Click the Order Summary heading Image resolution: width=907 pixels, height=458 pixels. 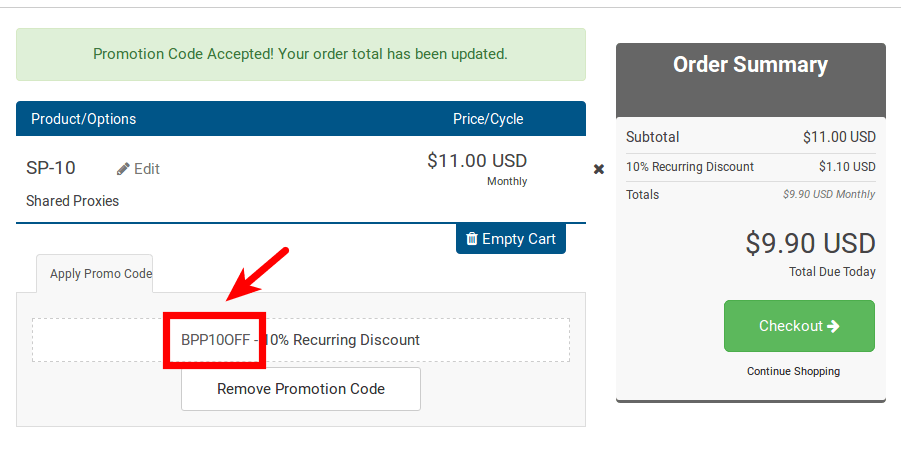[750, 64]
